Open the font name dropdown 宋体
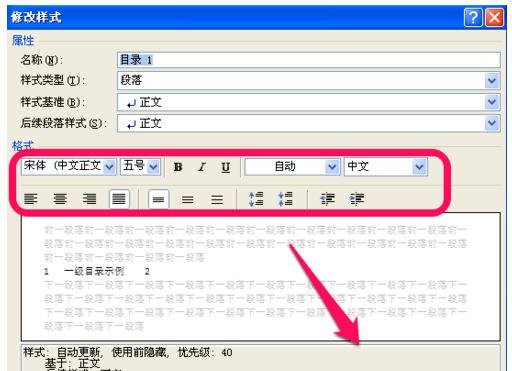Image resolution: width=512 pixels, height=371 pixels. point(109,167)
